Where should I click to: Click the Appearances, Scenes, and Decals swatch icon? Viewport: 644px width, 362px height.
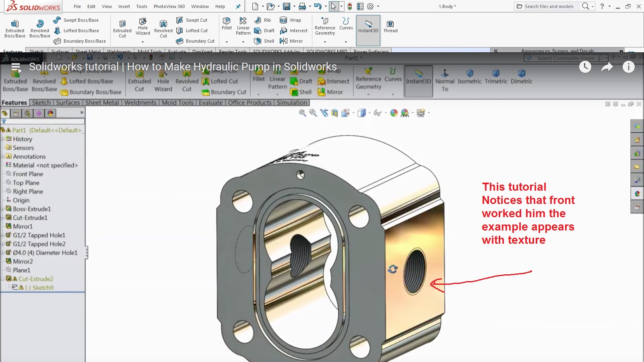(x=637, y=193)
